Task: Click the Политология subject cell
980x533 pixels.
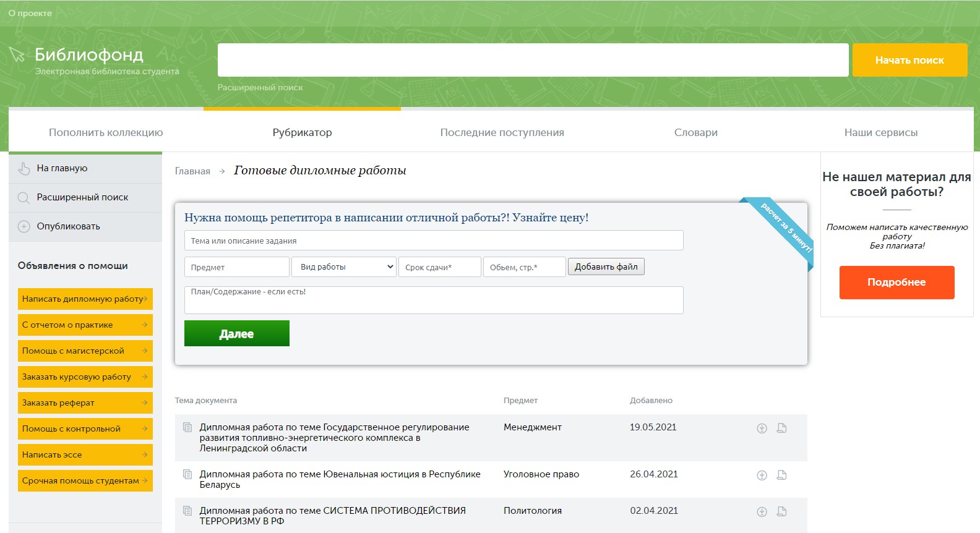Action: pos(533,511)
